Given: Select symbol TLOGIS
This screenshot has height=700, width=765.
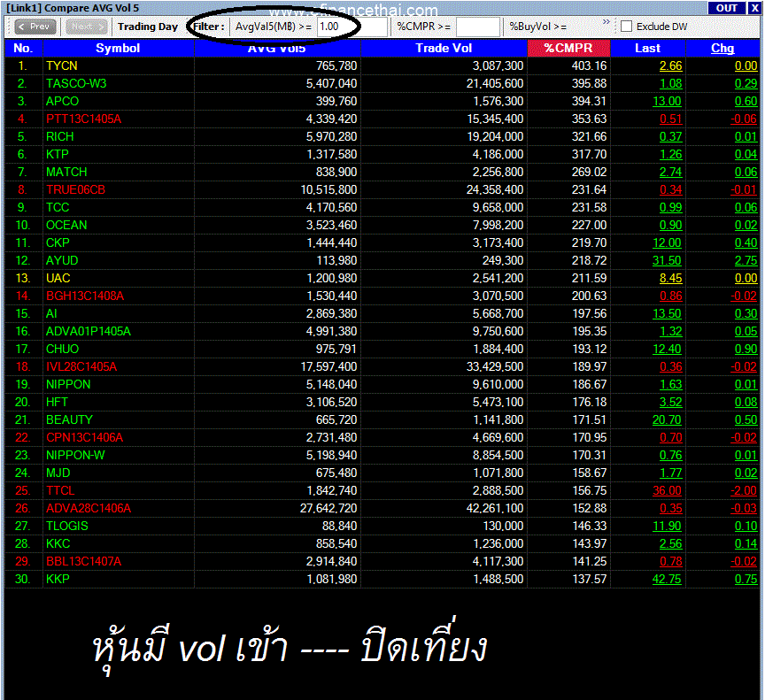Looking at the screenshot, I should pos(66,527).
